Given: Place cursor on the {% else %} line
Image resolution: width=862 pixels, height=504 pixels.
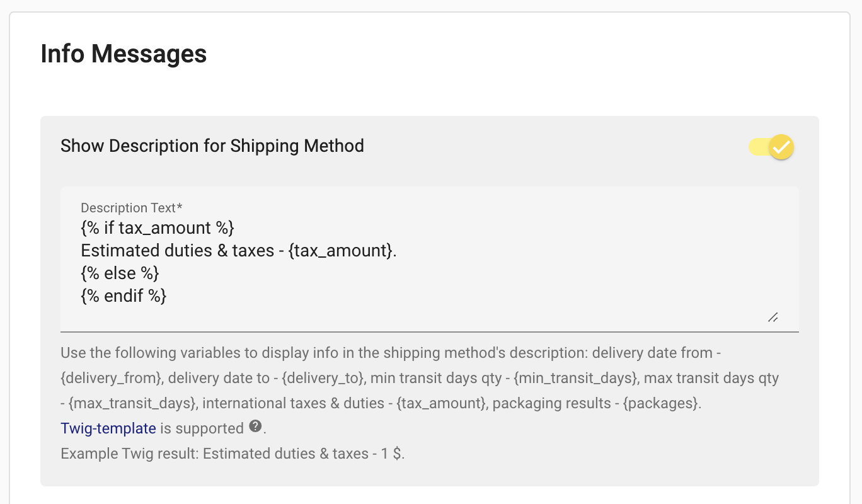Looking at the screenshot, I should click(x=120, y=273).
